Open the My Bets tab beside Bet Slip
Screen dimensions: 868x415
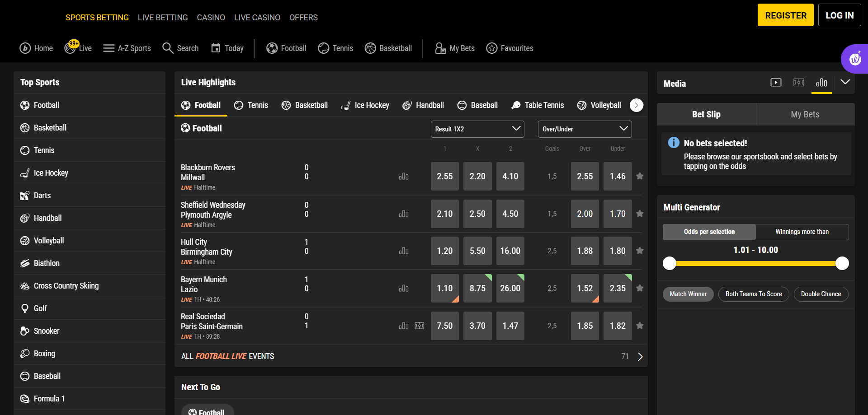[x=805, y=114]
